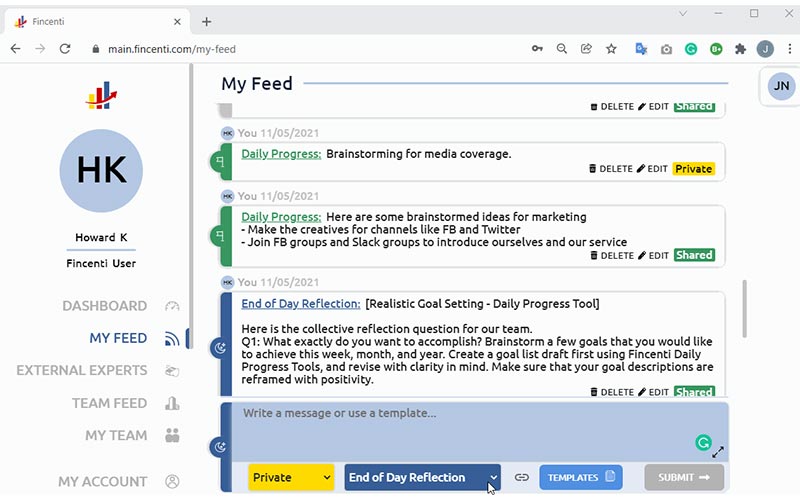
Task: Edit the End of Day Reflection post
Action: point(653,392)
